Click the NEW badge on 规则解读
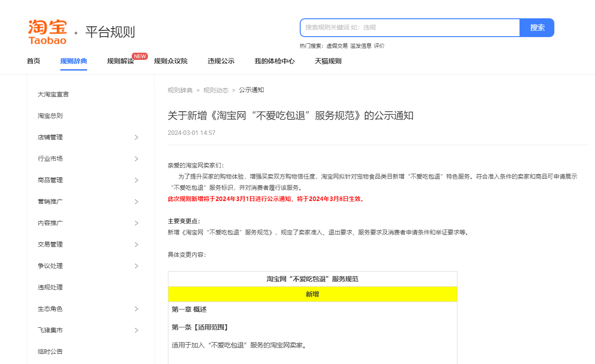595x364 pixels. tap(140, 56)
